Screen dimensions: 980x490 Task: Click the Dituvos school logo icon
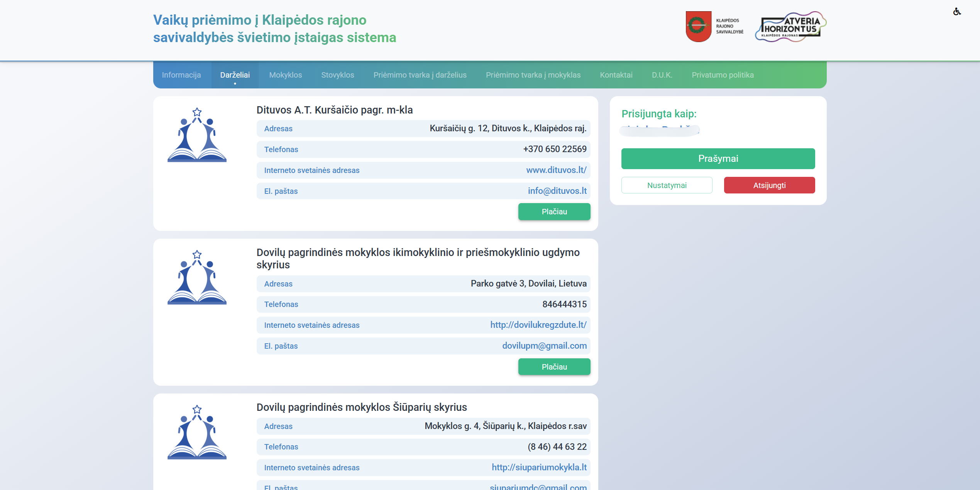tap(197, 135)
